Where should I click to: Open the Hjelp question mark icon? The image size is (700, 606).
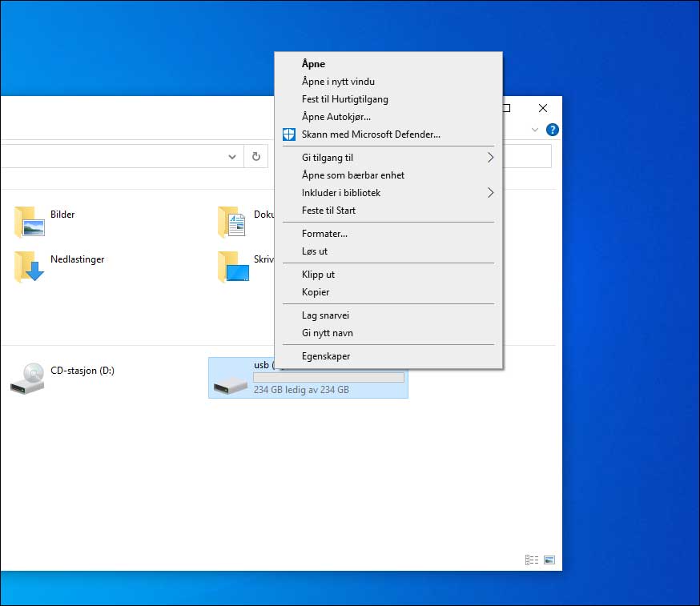(552, 129)
